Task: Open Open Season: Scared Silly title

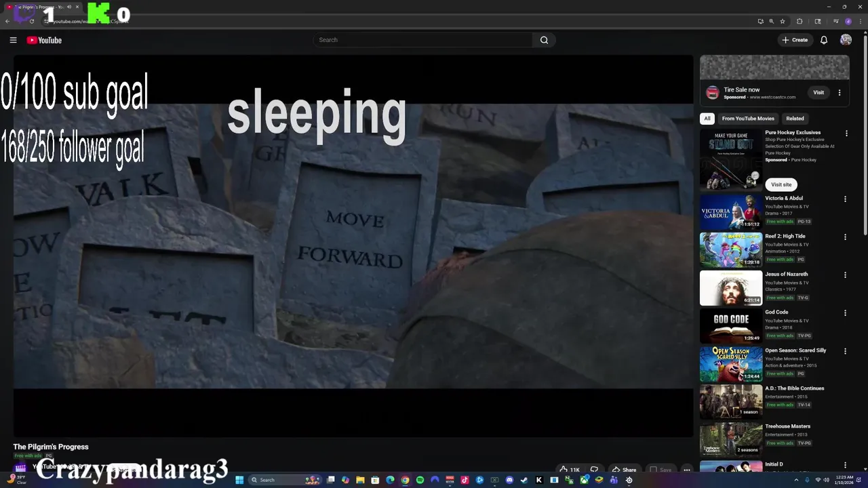Action: [795, 350]
